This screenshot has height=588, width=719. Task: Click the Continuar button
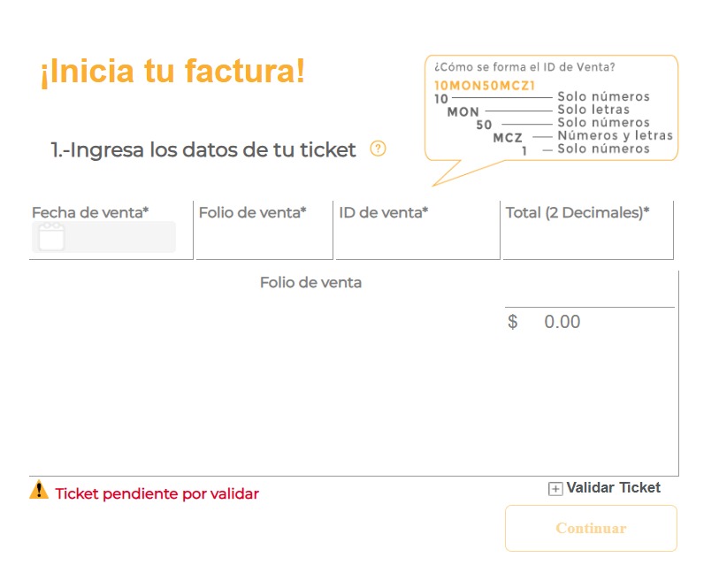(x=591, y=528)
